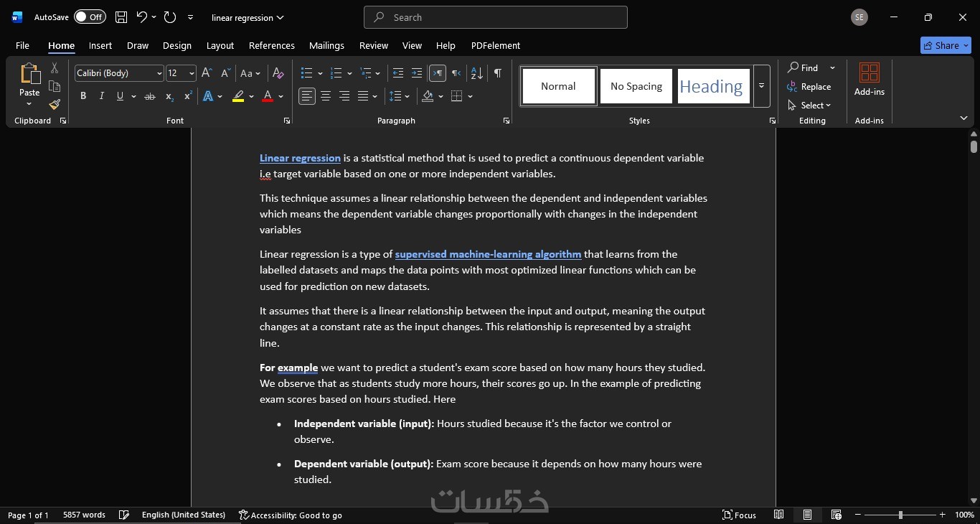
Task: Open the Add-ins gallery
Action: point(870,80)
